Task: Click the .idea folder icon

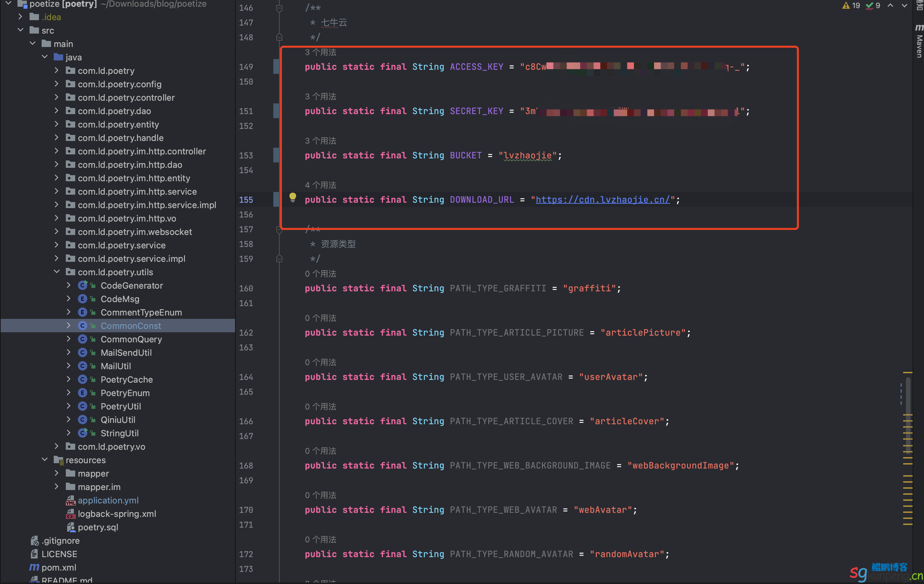Action: 34,17
